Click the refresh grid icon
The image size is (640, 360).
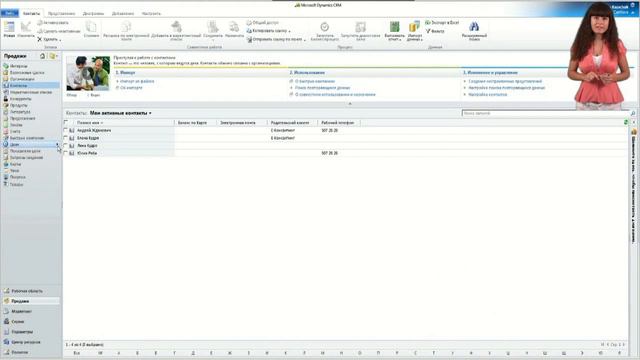click(626, 122)
